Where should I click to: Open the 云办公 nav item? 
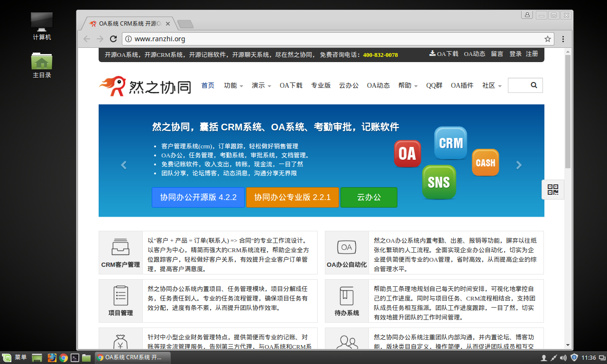click(x=349, y=86)
